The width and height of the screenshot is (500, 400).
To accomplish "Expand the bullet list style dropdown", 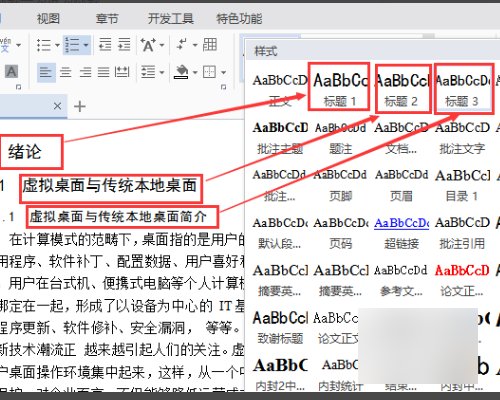I will 57,45.
